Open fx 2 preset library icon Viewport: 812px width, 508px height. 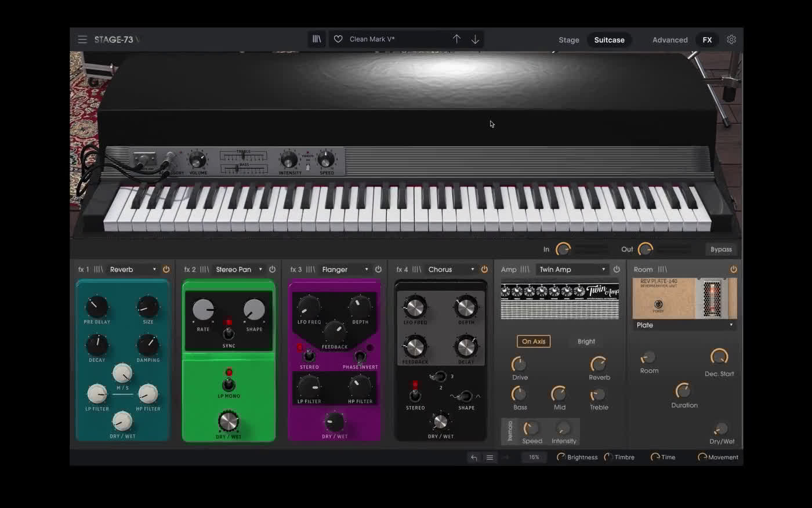tap(205, 270)
